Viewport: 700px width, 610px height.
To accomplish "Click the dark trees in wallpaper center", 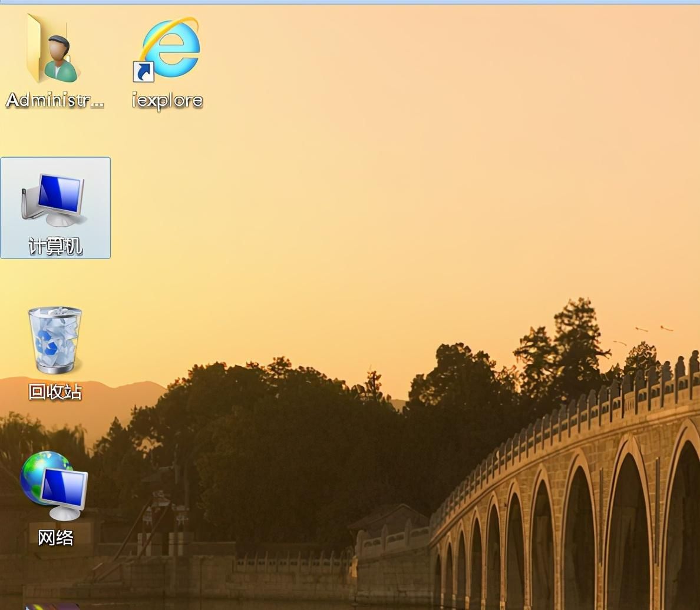I will point(277,446).
